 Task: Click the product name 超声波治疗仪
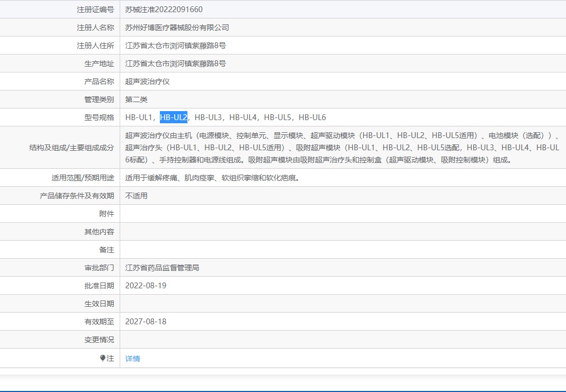(147, 81)
